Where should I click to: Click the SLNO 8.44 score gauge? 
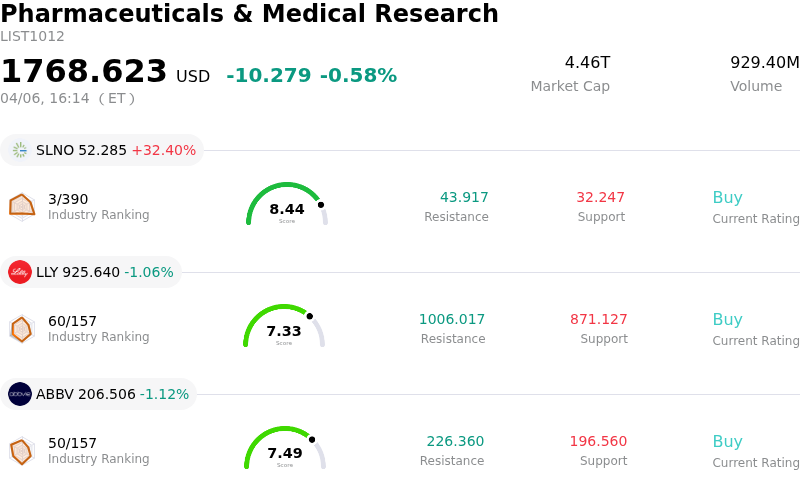point(287,206)
